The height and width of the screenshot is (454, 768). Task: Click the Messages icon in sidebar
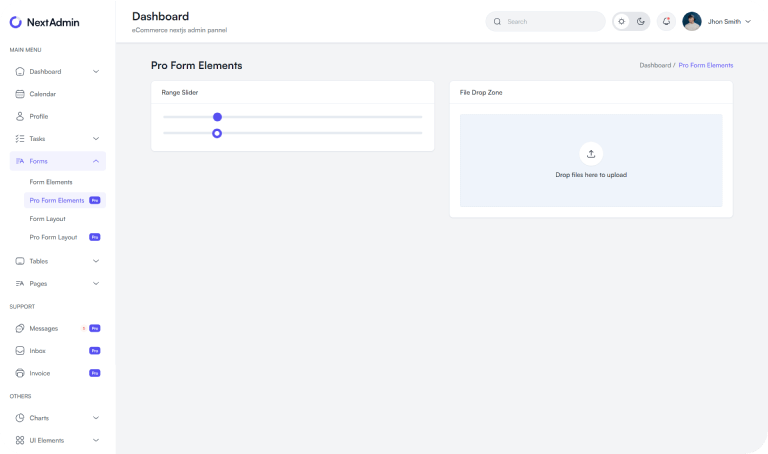[20, 328]
